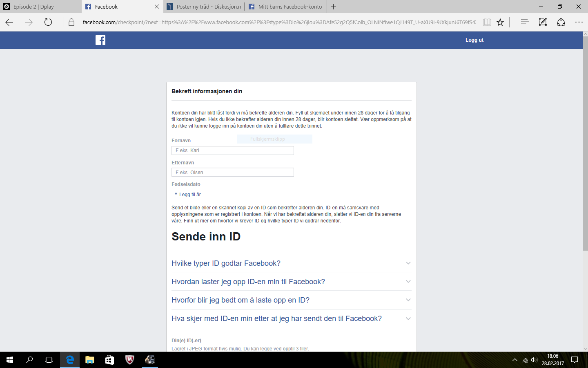The height and width of the screenshot is (368, 588).
Task: Open File Explorer from taskbar
Action: pos(90,360)
